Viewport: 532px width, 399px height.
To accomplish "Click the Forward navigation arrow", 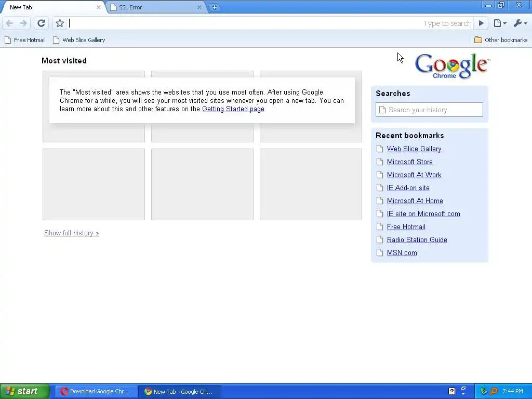I will 23,23.
